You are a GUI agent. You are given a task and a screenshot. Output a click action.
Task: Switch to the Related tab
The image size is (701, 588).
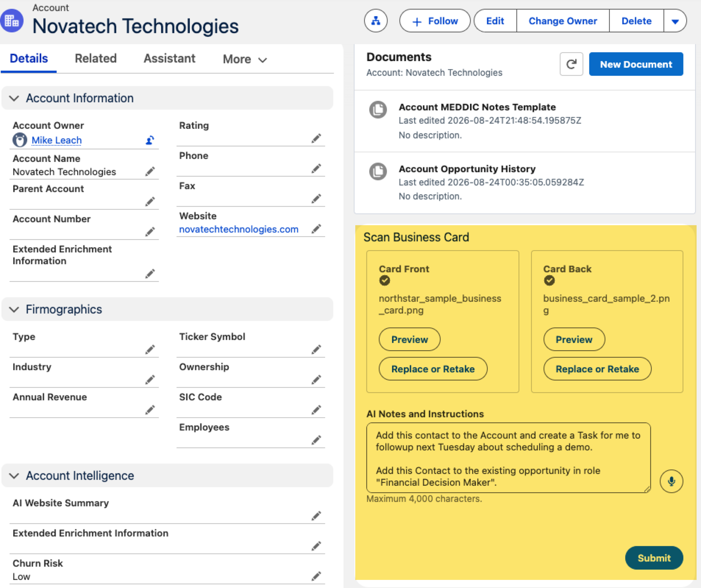(96, 58)
